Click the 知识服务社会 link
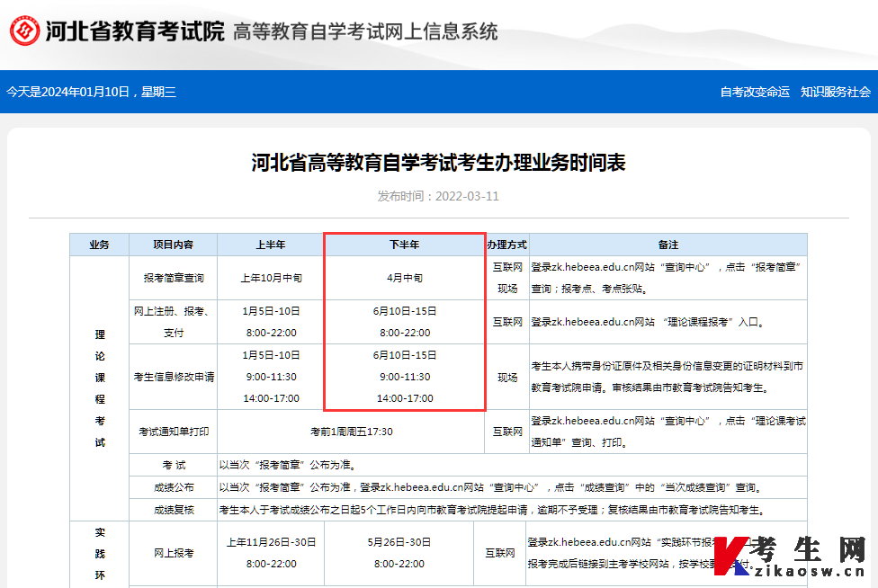The height and width of the screenshot is (588, 878). [x=836, y=92]
